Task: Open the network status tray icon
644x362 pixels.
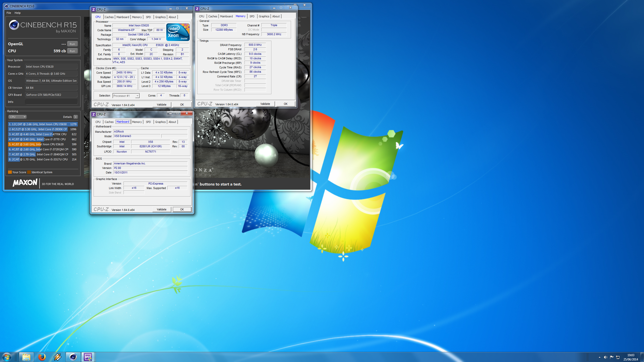Action: pos(618,357)
